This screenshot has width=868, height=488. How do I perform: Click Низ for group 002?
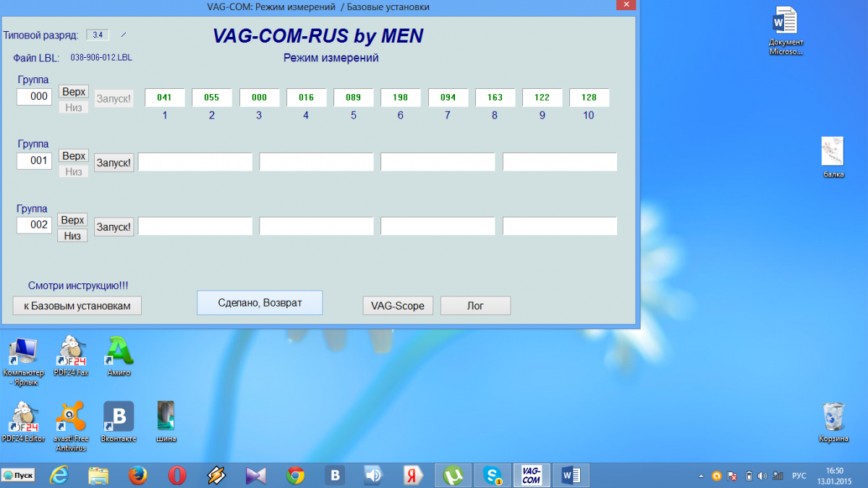tap(73, 236)
